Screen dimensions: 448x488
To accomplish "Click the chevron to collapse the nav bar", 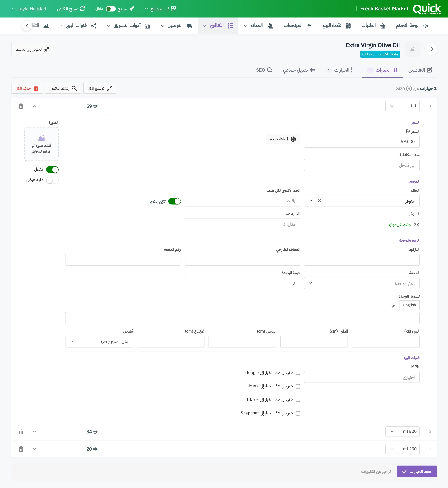I will coord(27,26).
